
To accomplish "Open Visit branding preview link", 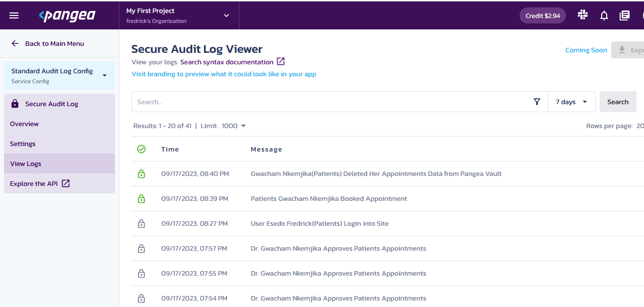I will pyautogui.click(x=224, y=74).
